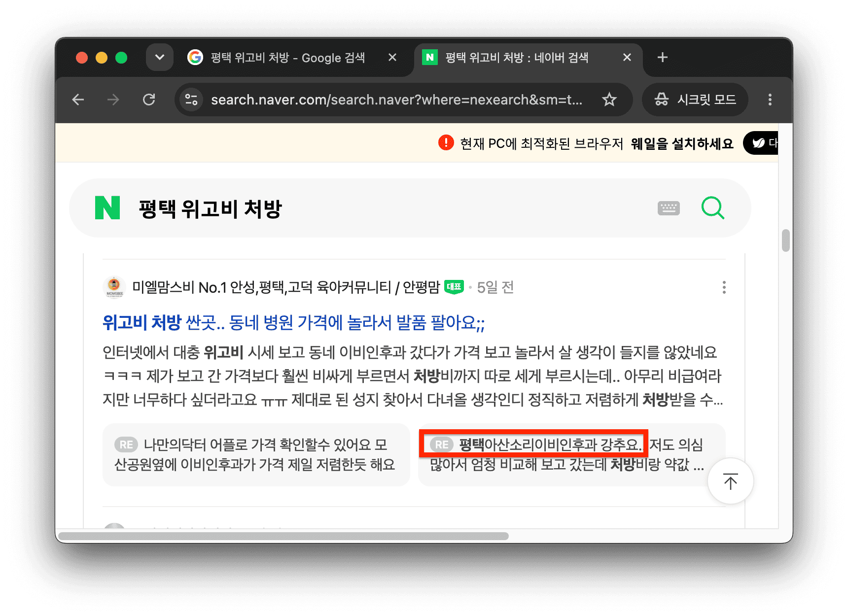Open the Chrome three-dot menu
This screenshot has width=848, height=616.
tap(770, 100)
